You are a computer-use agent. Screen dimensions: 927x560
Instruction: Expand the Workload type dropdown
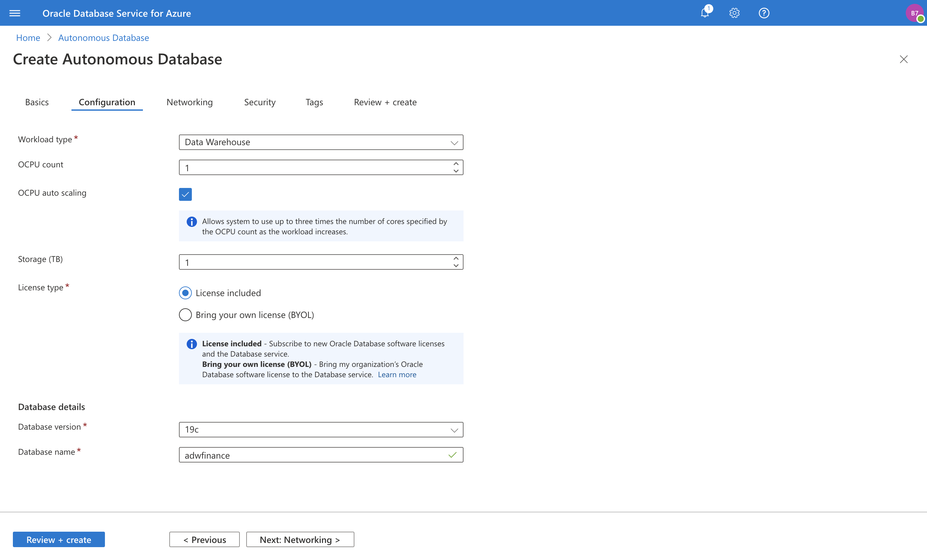pos(321,142)
